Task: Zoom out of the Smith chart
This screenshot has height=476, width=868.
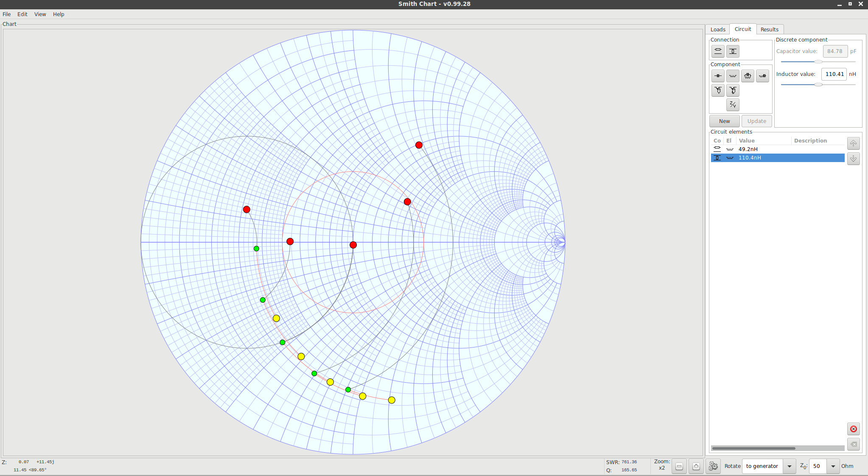Action: 679,466
